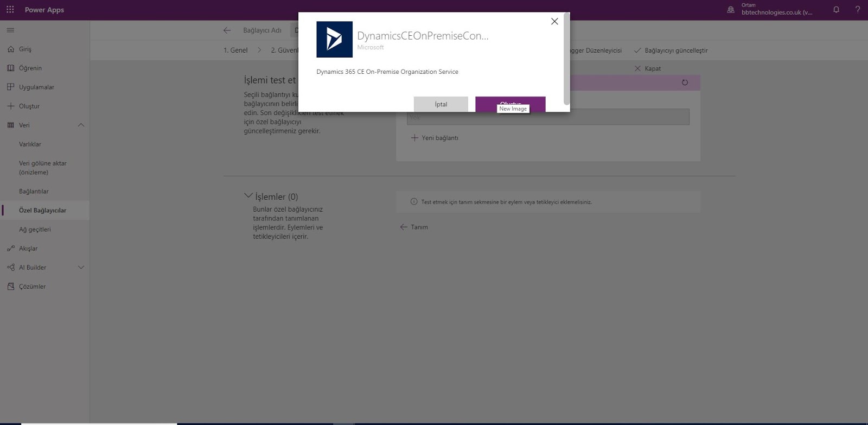Click the Çözümler solutions icon
The height and width of the screenshot is (425, 868).
(x=11, y=286)
